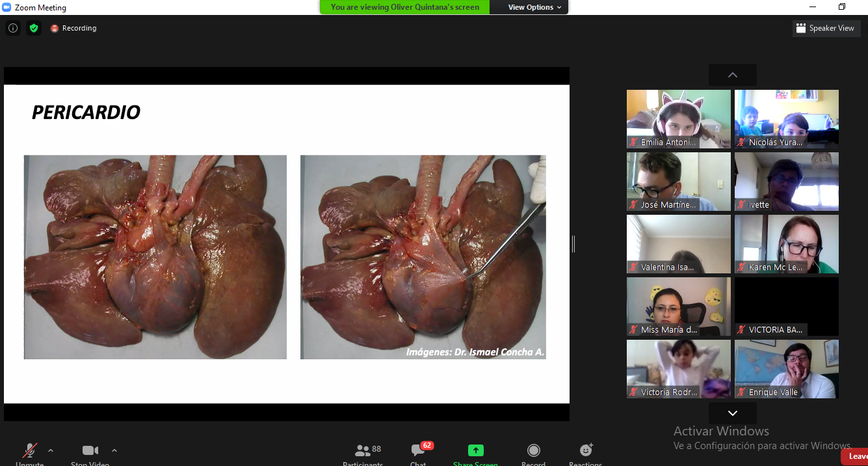Click the green encryption shield icon
Viewport: 868px width, 466px height.
(34, 28)
